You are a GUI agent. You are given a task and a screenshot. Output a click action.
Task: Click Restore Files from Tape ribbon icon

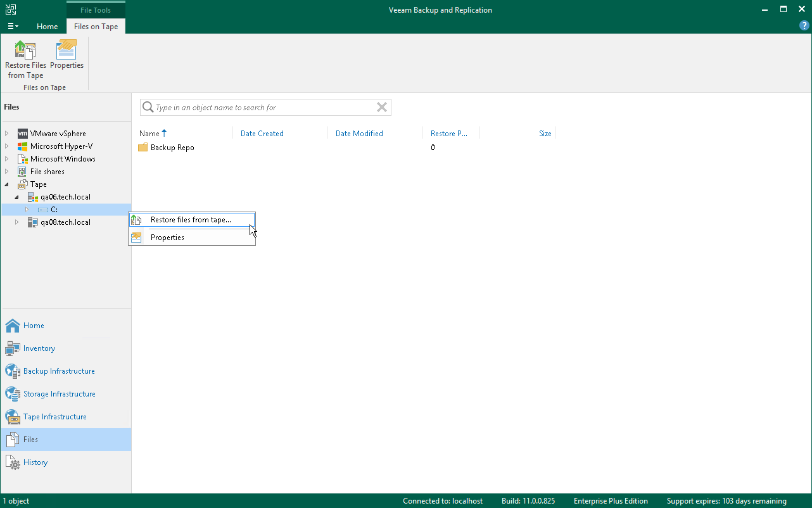25,60
